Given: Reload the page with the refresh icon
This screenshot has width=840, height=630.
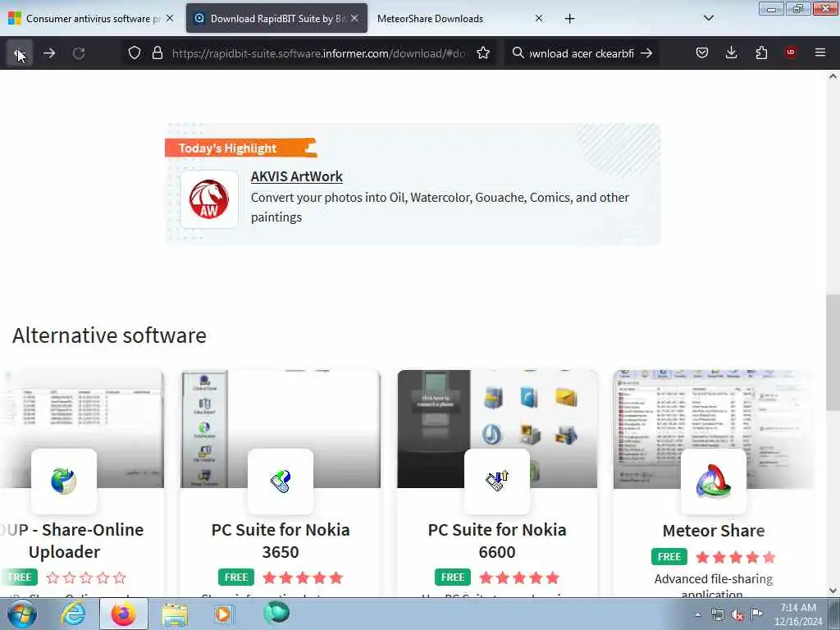Looking at the screenshot, I should 79,53.
